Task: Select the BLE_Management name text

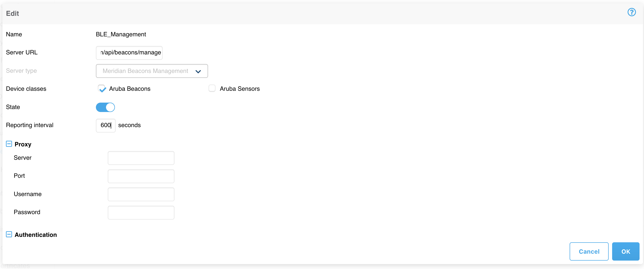Action: coord(121,34)
